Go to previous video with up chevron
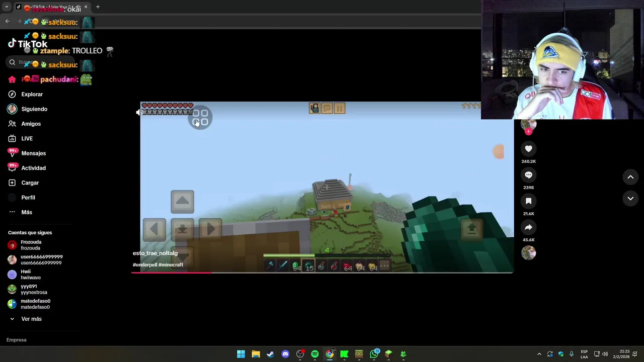The width and height of the screenshot is (644, 362). tap(630, 177)
